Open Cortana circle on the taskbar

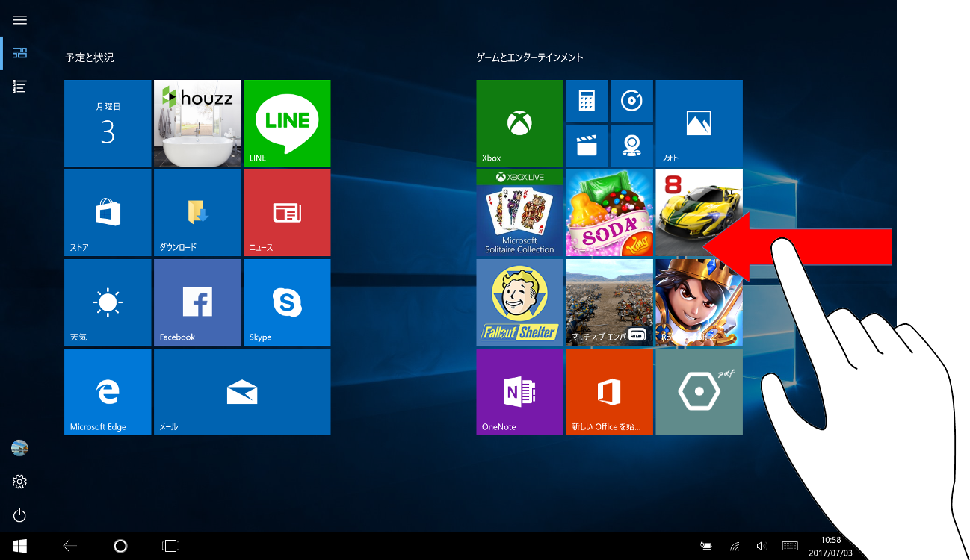click(120, 546)
